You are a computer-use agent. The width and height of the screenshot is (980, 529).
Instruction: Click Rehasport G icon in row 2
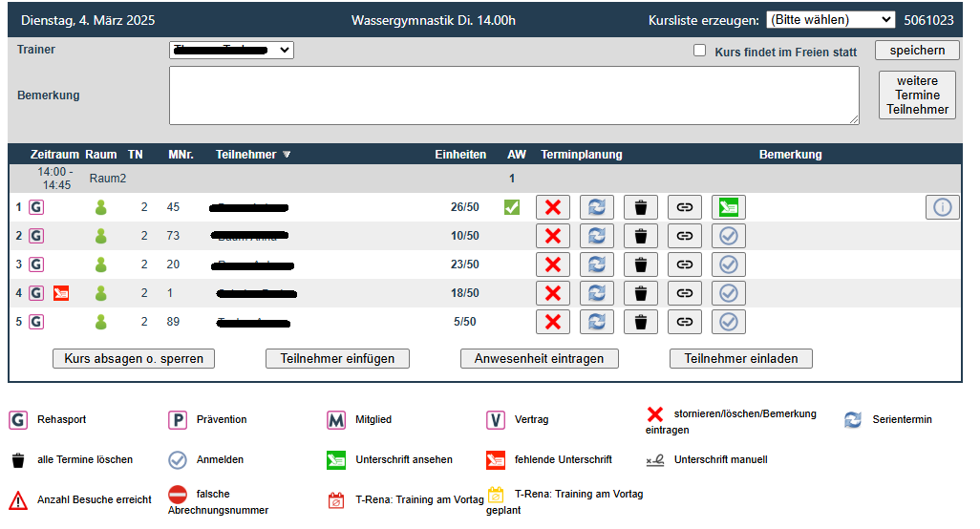[36, 236]
